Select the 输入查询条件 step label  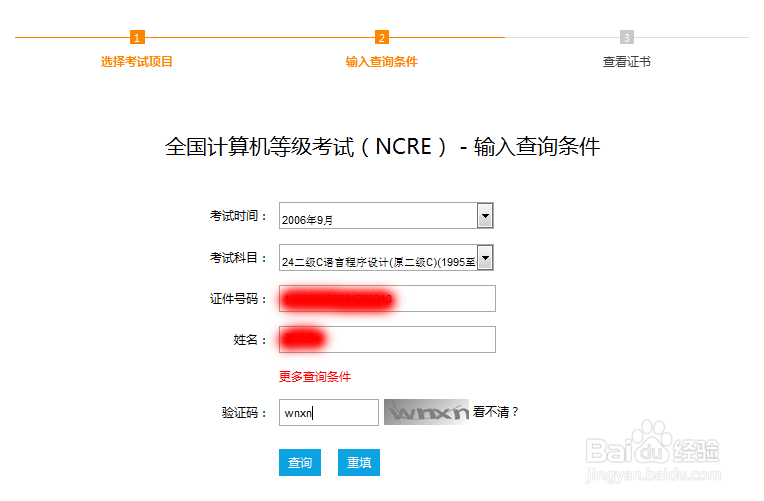point(382,62)
